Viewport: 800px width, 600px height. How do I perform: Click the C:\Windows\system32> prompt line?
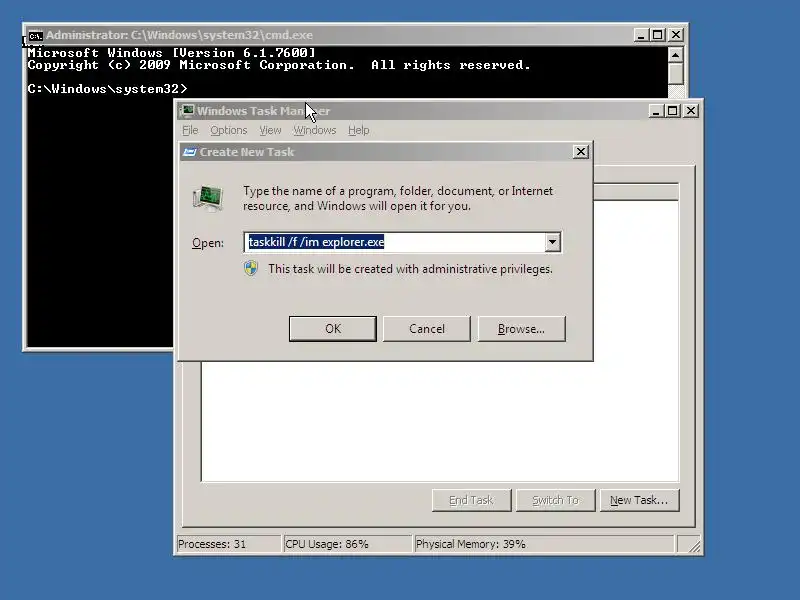108,89
